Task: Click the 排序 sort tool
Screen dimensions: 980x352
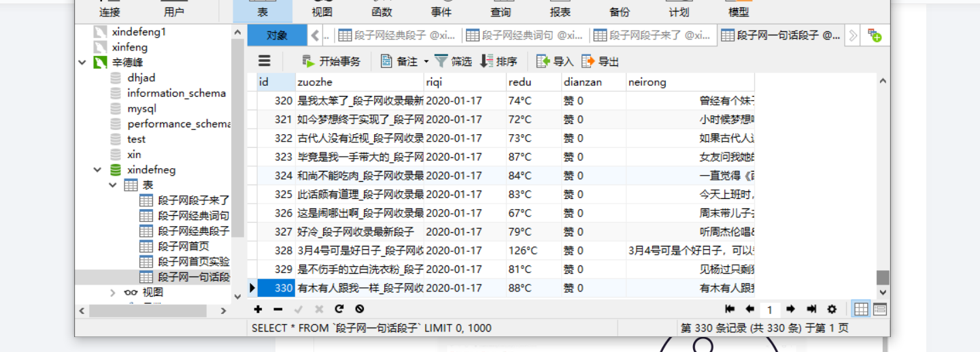Action: 499,61
